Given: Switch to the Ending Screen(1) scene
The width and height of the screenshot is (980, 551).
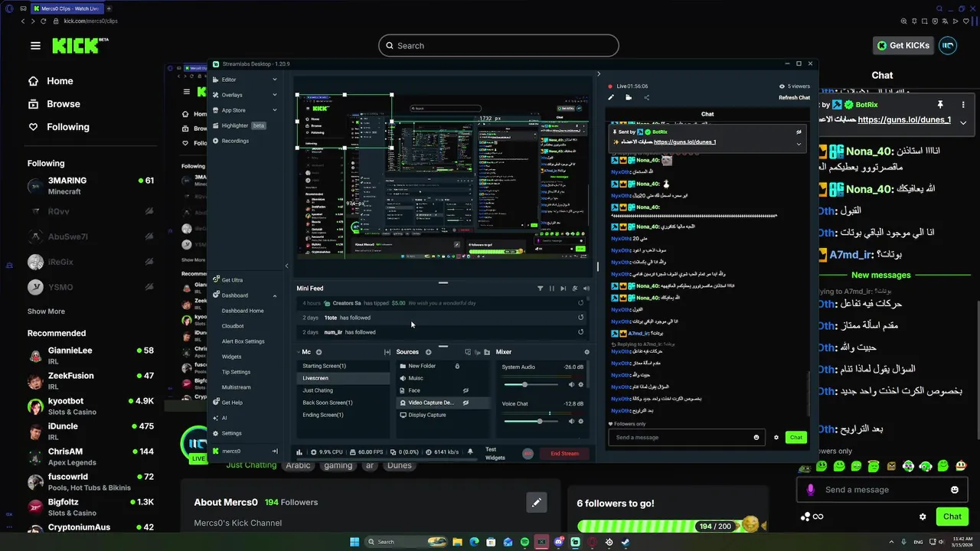Looking at the screenshot, I should (x=343, y=415).
